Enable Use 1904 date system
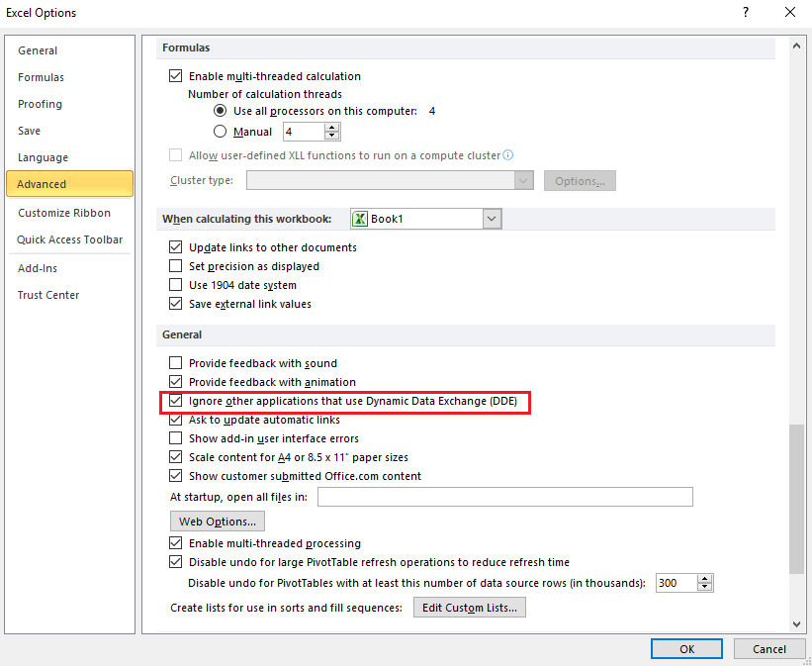 pos(175,285)
